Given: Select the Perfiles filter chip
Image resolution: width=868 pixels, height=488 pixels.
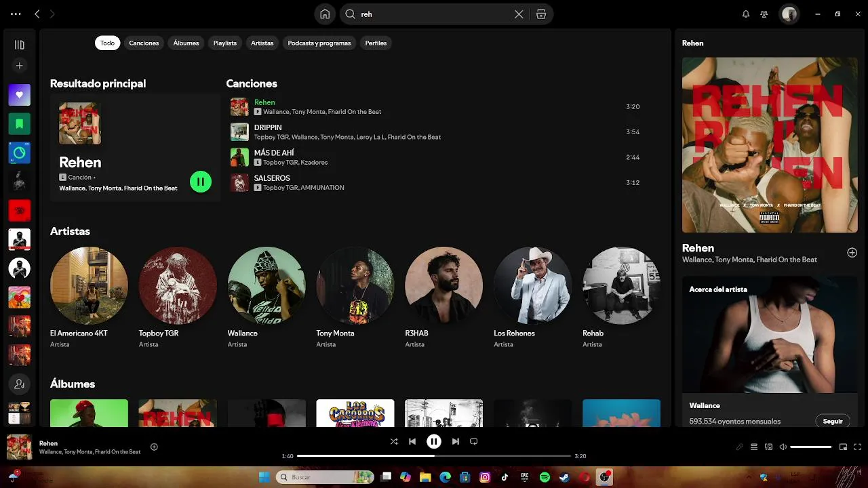Looking at the screenshot, I should [376, 43].
